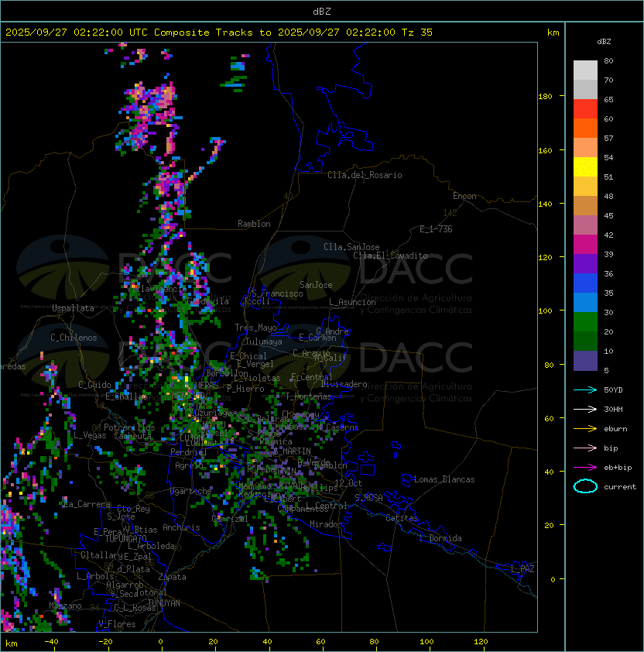Viewport: 644px width, 652px height.
Task: Click the L_Dormida place label
Action: (440, 538)
